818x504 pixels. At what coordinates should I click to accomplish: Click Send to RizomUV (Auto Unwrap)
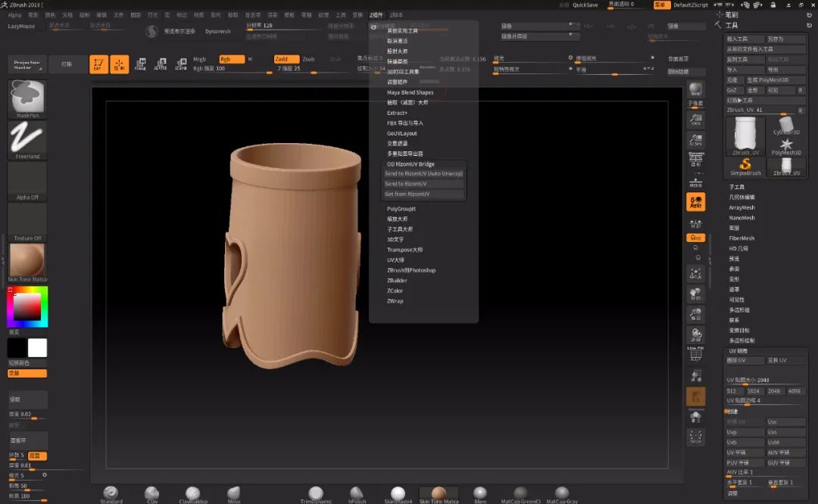click(x=423, y=173)
